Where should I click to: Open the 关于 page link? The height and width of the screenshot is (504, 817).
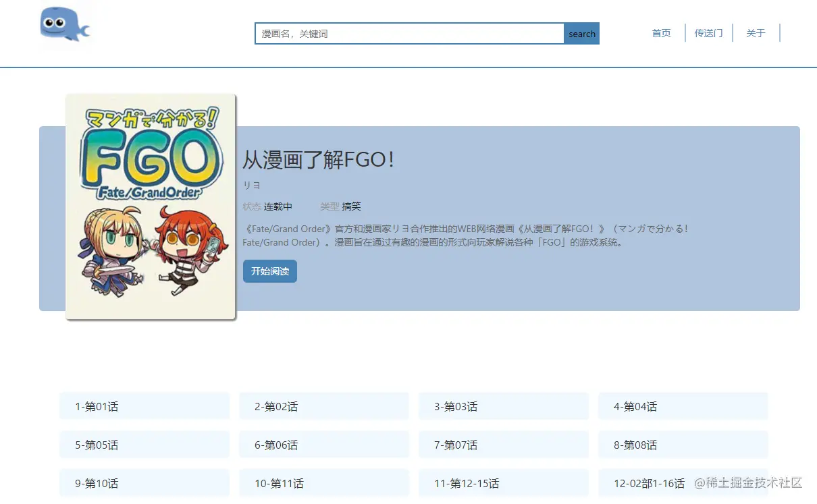click(756, 33)
